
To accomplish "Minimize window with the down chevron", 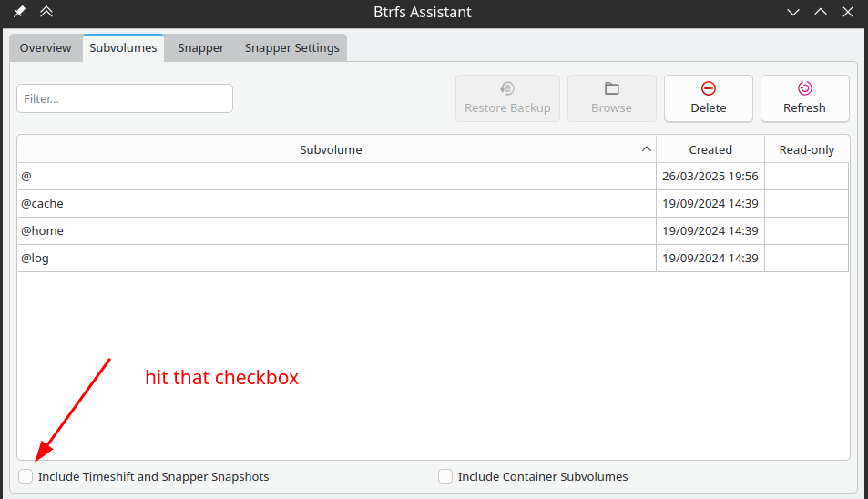I will pos(793,12).
